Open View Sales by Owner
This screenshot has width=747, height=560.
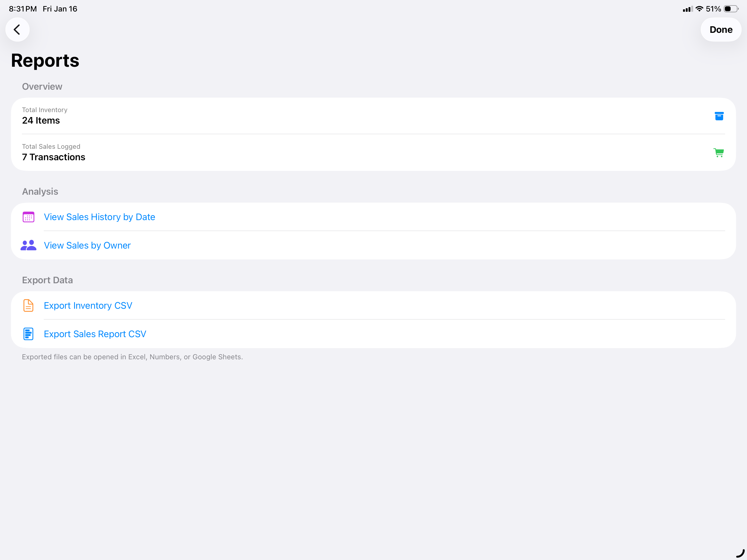[373, 245]
